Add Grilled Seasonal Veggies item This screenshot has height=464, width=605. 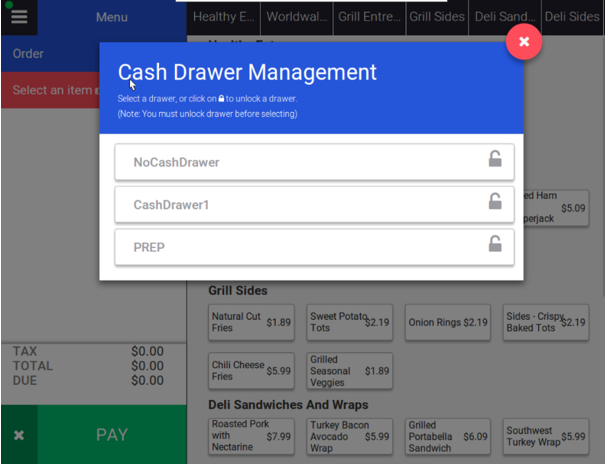350,371
